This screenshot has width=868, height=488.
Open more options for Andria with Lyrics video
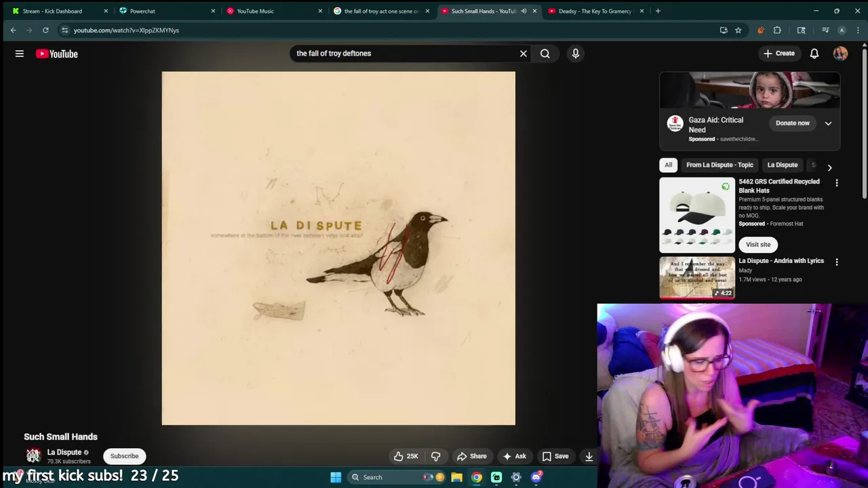click(837, 262)
